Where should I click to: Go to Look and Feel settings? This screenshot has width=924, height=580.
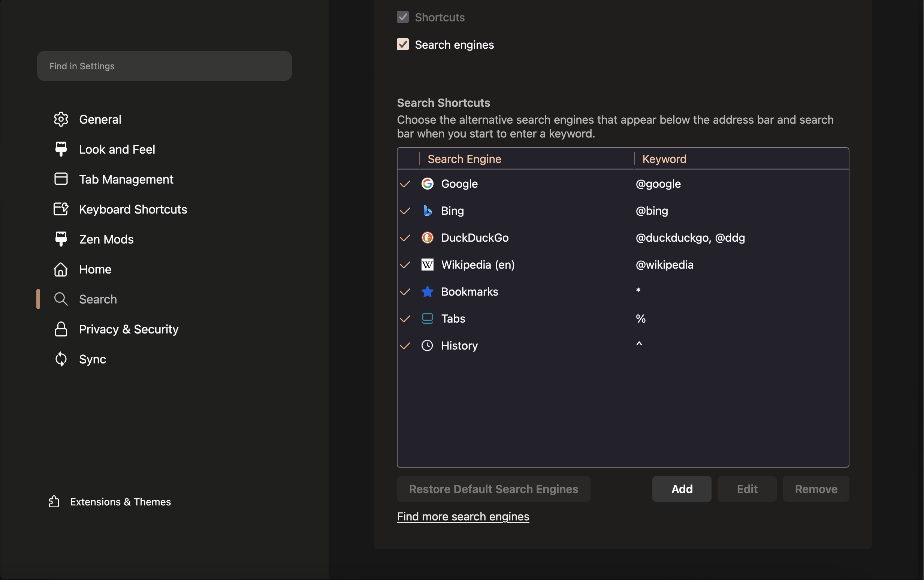117,149
